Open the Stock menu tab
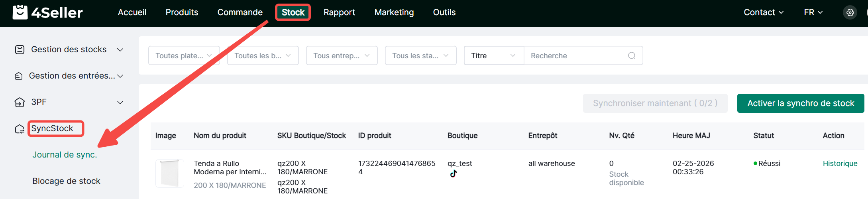 pos(293,12)
